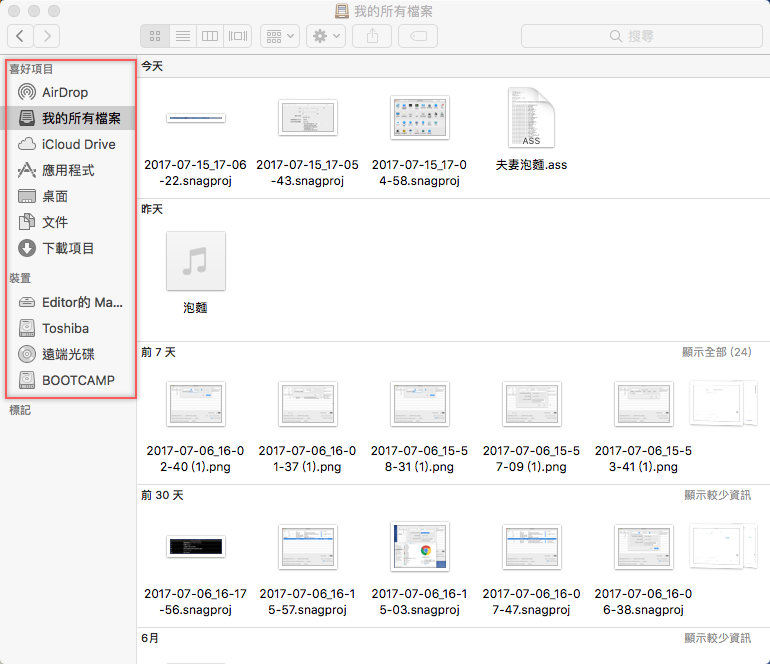Select file 2017-07-06_16-15-03.snagproj
Viewport: 770px width, 664px height.
419,570
